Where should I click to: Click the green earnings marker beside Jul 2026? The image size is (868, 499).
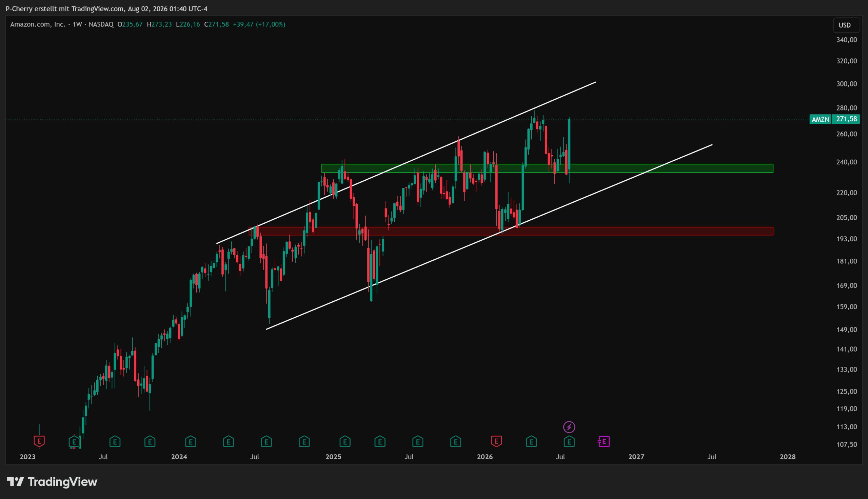point(569,441)
